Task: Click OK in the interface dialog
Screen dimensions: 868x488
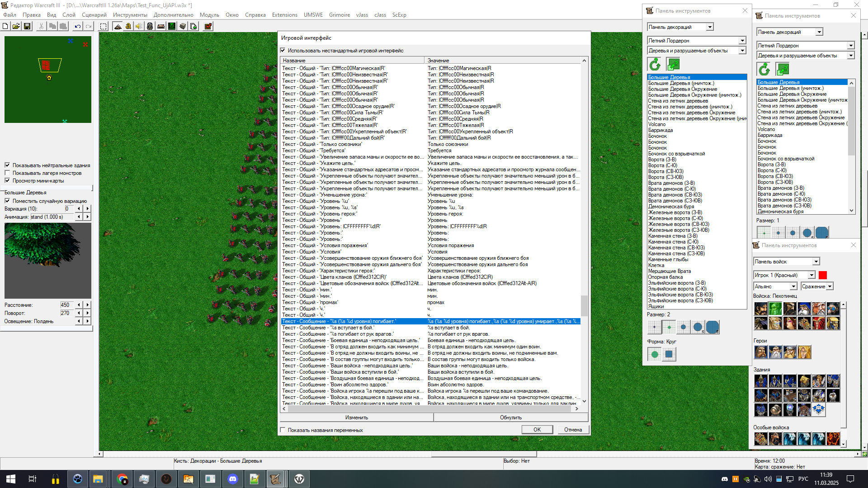Action: coord(537,430)
